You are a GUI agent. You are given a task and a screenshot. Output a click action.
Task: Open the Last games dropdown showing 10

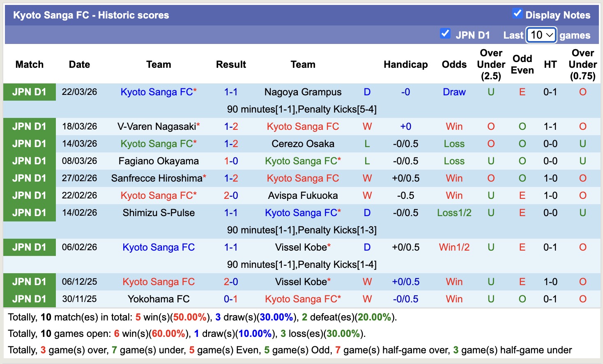(x=541, y=35)
